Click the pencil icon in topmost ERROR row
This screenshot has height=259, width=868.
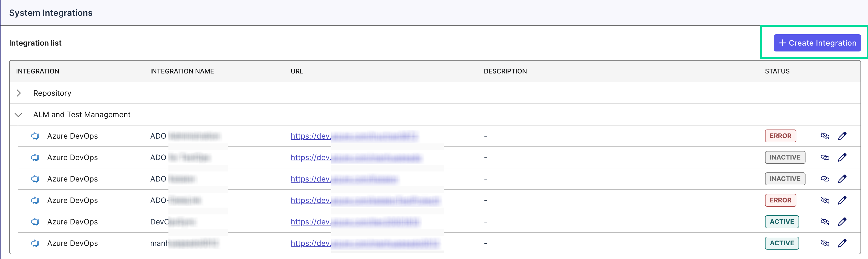click(x=842, y=136)
